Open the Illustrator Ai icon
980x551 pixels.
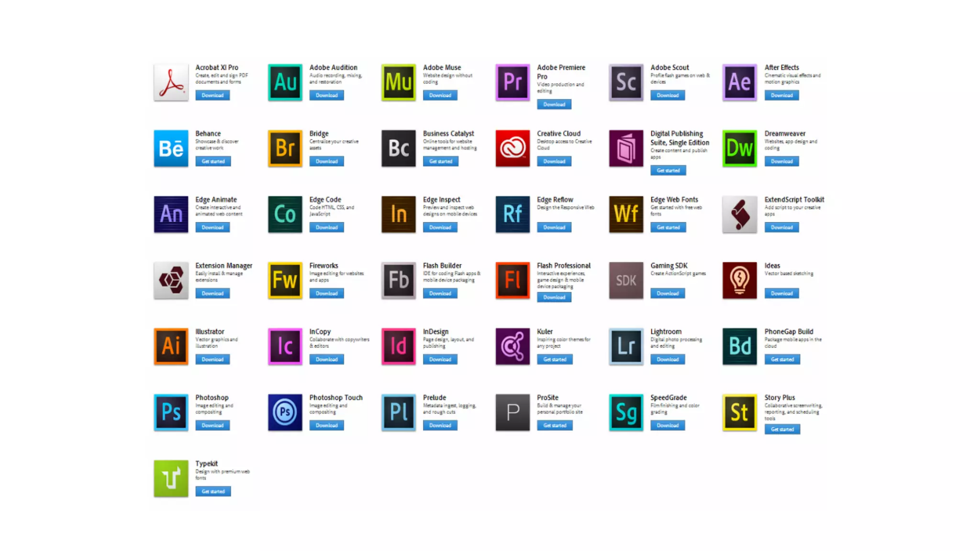click(171, 346)
